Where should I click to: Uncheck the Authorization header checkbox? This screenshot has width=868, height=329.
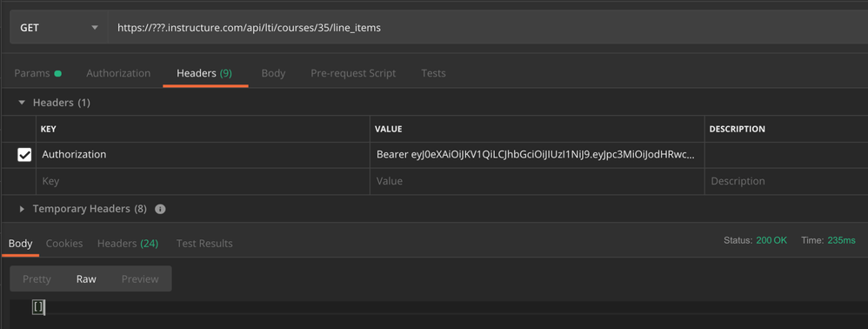[24, 155]
